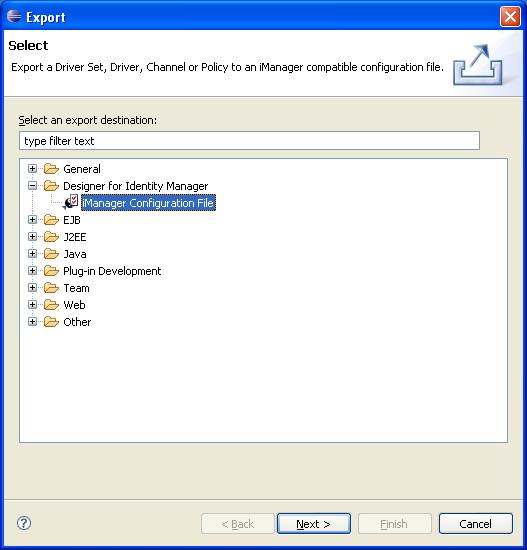Click the Eclipse icon in title bar
Screen dimensions: 527x550
click(x=14, y=16)
